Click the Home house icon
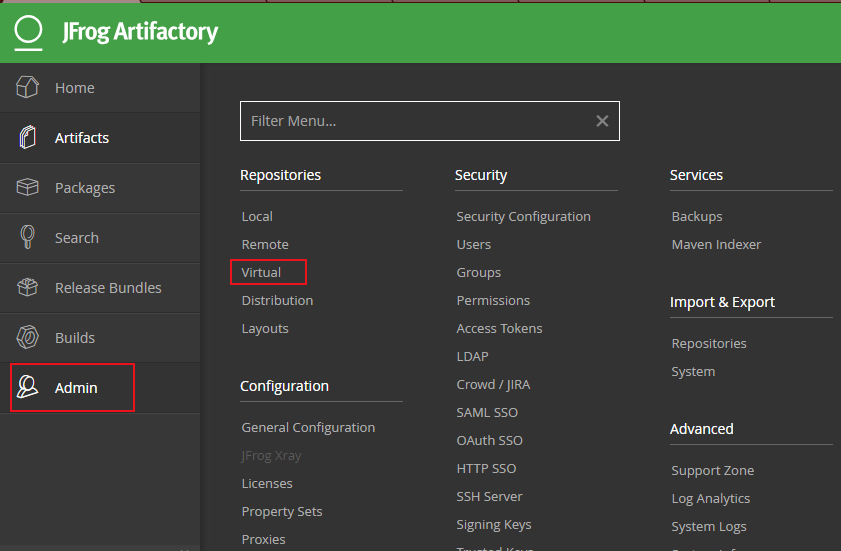This screenshot has height=551, width=841. tap(27, 87)
